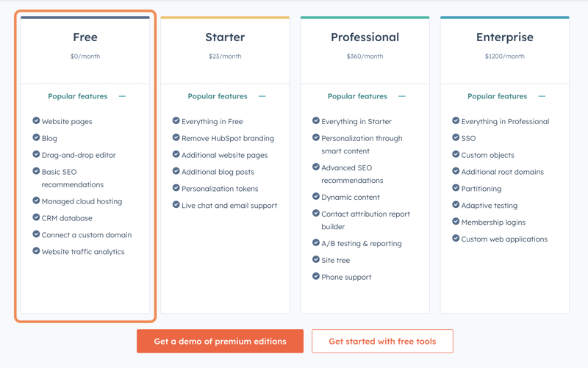Click checkmark icon next to Site tree

point(316,259)
